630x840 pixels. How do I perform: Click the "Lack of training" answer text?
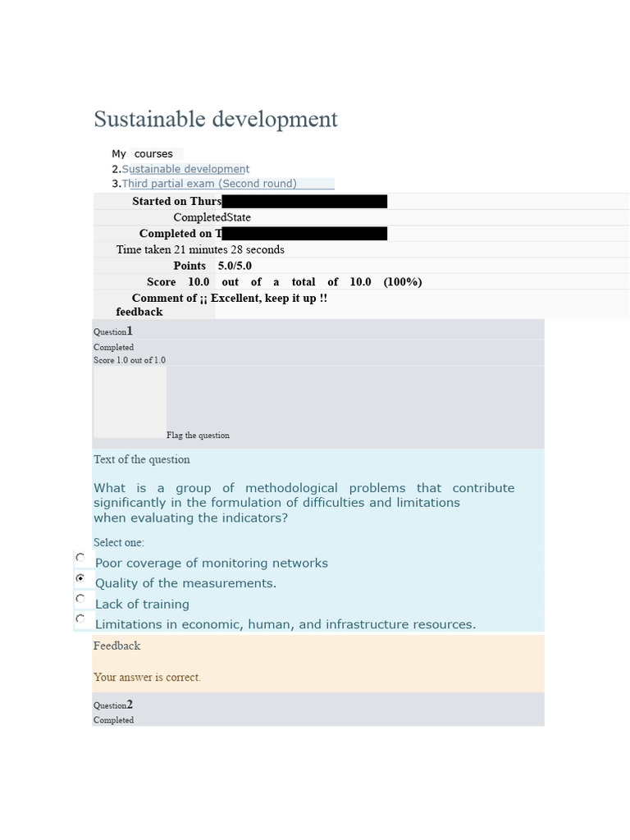click(x=142, y=605)
